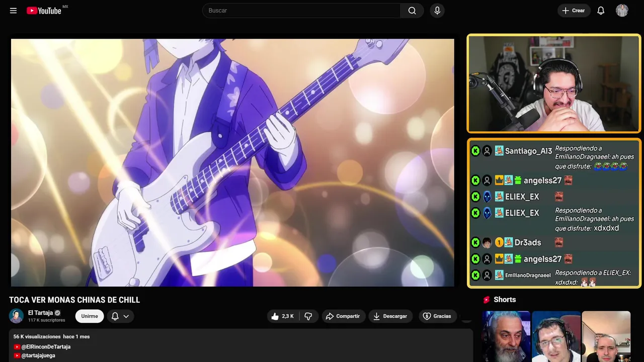This screenshot has height=362, width=644.
Task: Open the El Tartaja channel name
Action: coord(40,313)
